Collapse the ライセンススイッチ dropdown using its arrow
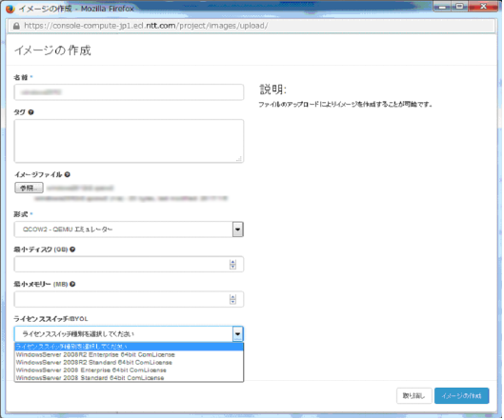 coord(237,334)
